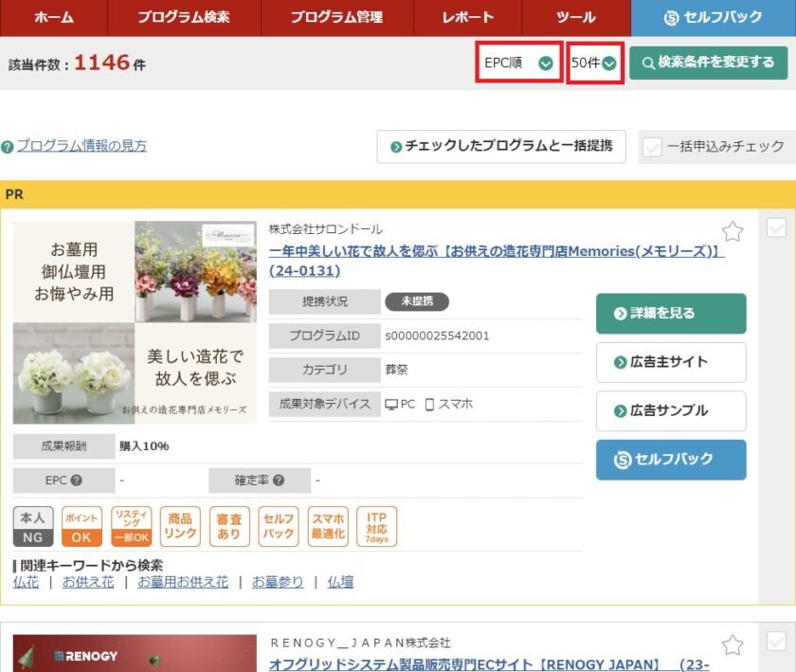Click the 商品リンク badge icon
796x672 pixels.
180,527
